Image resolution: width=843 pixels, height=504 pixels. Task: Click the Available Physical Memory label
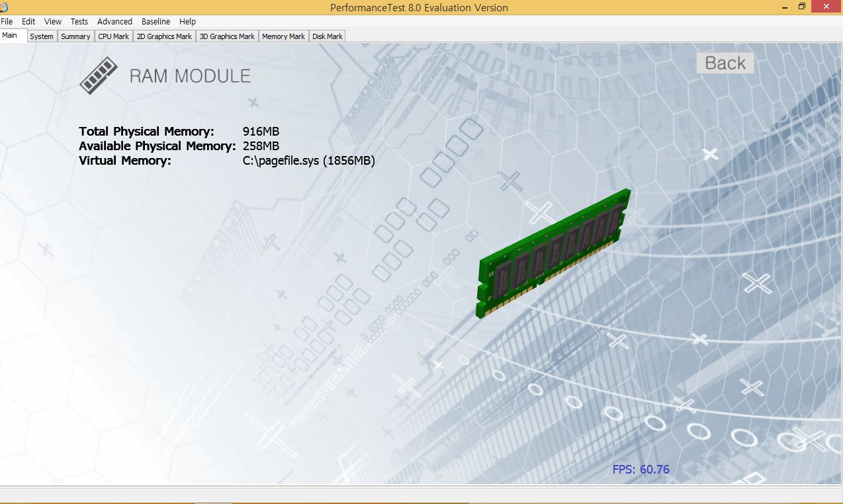click(157, 146)
